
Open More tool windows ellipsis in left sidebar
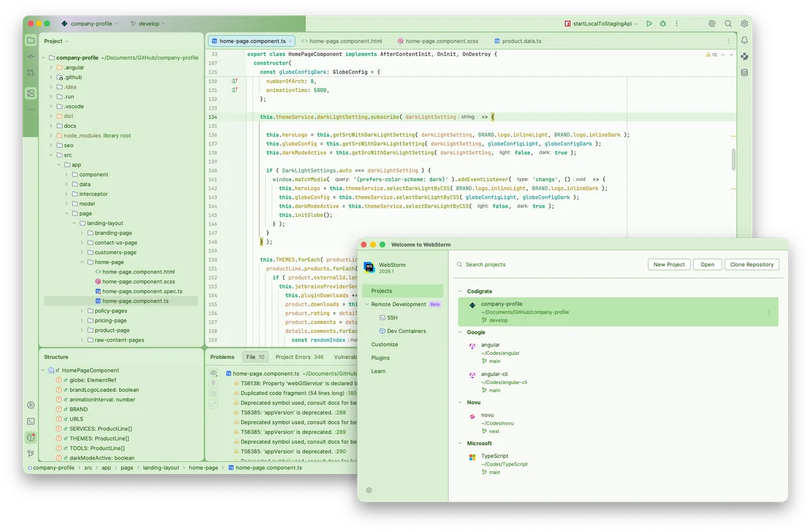[x=30, y=109]
